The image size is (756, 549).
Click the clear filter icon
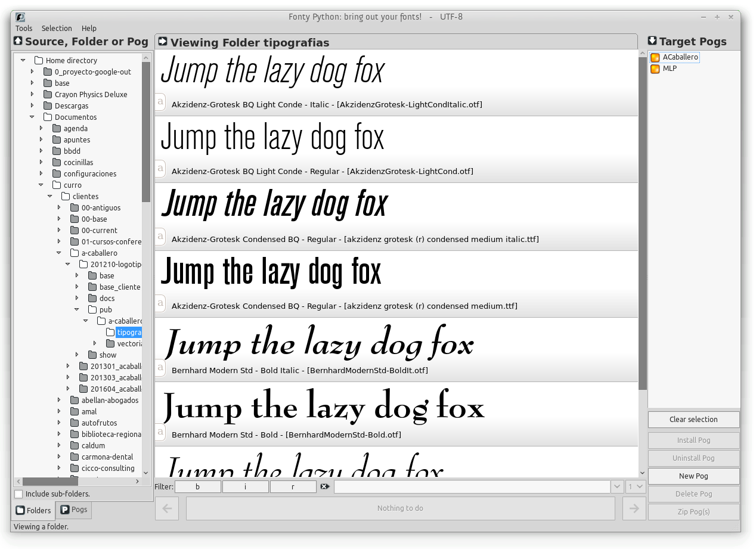325,487
